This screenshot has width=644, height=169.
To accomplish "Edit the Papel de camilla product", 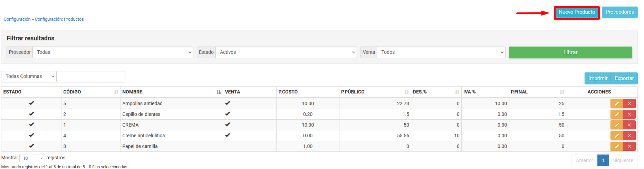I will (x=616, y=146).
